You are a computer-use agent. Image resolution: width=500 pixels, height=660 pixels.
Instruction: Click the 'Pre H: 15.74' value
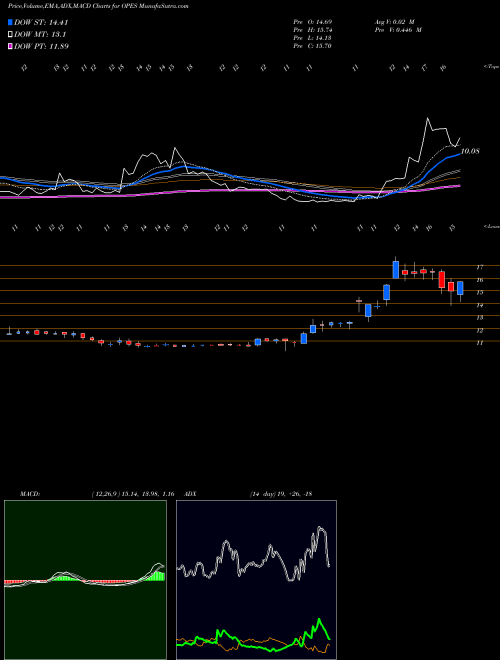pos(312,30)
